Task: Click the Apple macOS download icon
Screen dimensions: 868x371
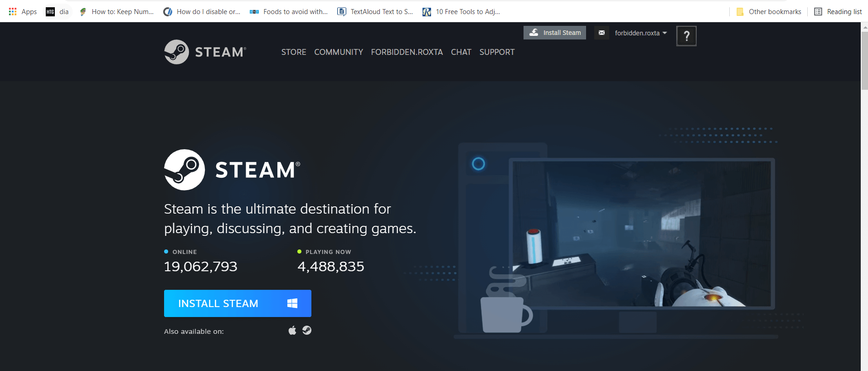Action: coord(292,331)
